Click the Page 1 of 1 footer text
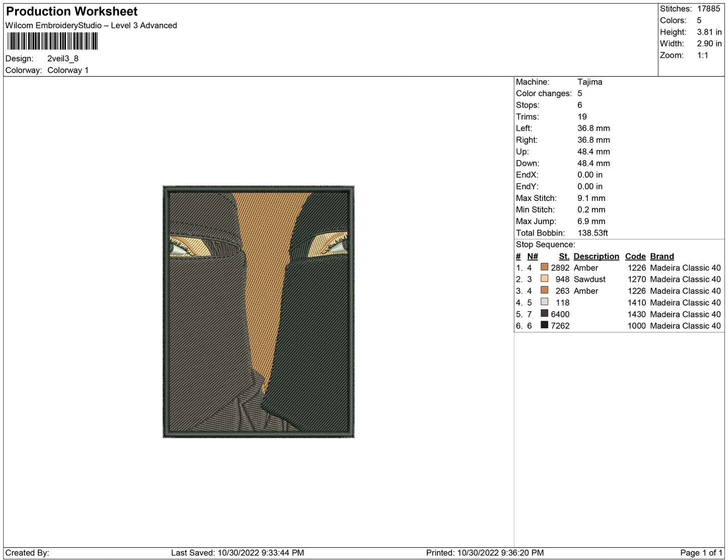The height and width of the screenshot is (560, 728). [701, 552]
